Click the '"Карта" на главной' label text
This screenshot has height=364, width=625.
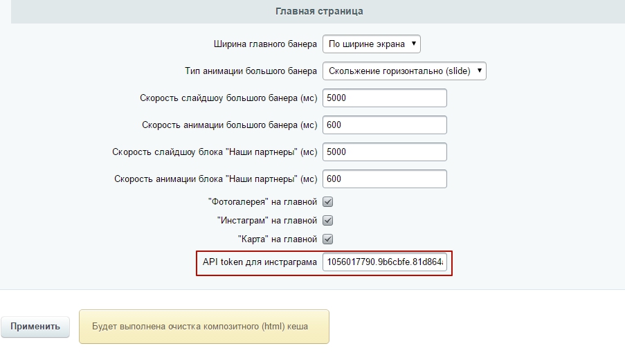[x=277, y=239]
